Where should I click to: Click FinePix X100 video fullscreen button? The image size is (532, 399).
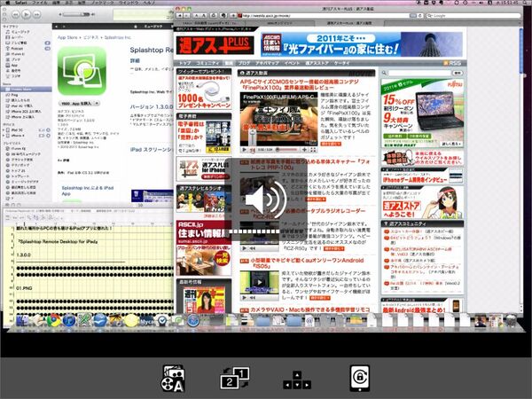(313, 150)
